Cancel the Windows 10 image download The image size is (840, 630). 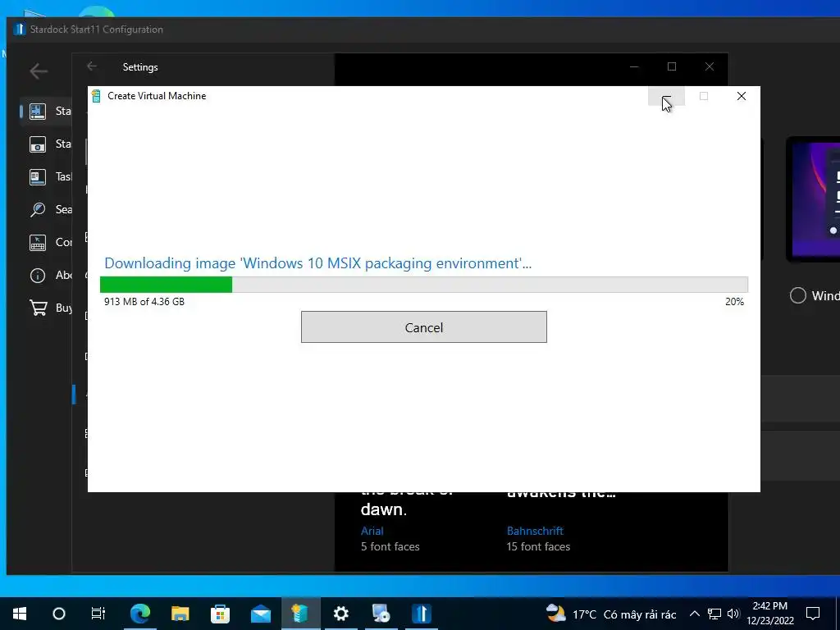[424, 326]
